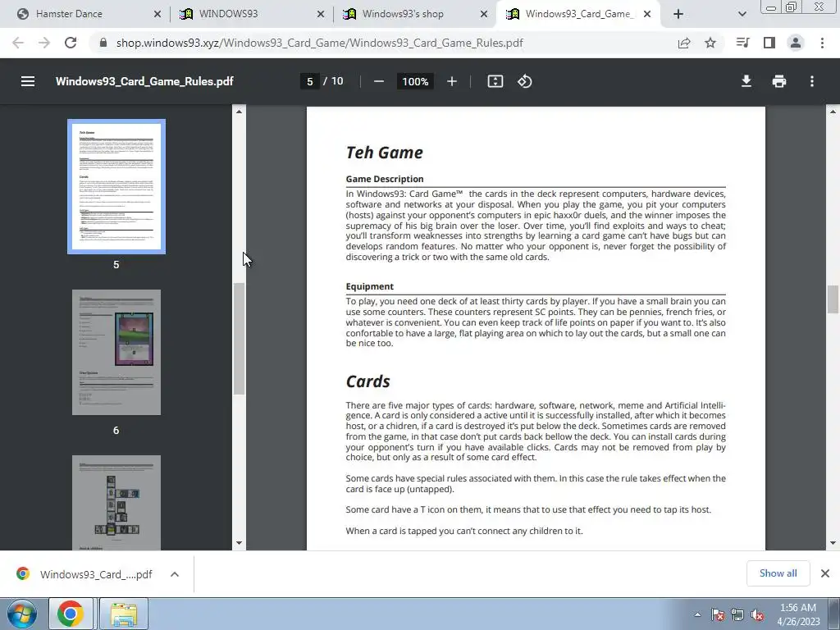The image size is (840, 630).
Task: View site security lock info
Action: 103,43
